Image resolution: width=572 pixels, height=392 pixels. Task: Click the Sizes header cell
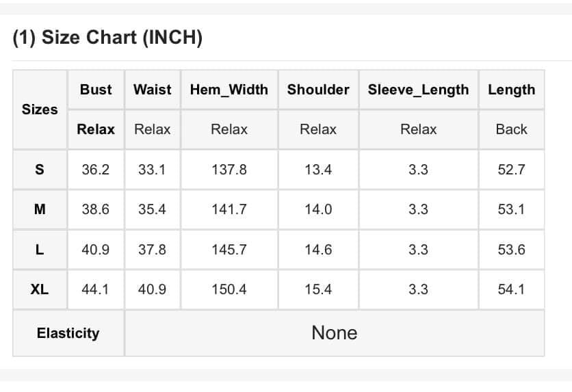40,109
